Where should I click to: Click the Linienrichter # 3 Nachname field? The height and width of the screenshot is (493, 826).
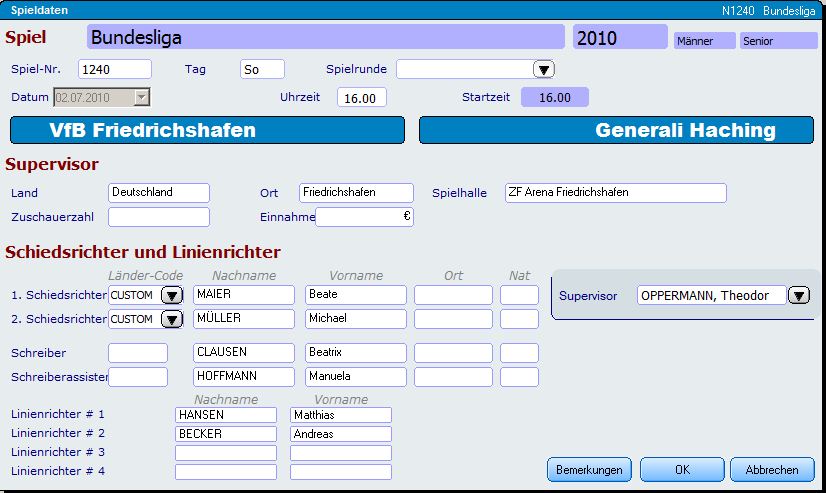pyautogui.click(x=225, y=453)
